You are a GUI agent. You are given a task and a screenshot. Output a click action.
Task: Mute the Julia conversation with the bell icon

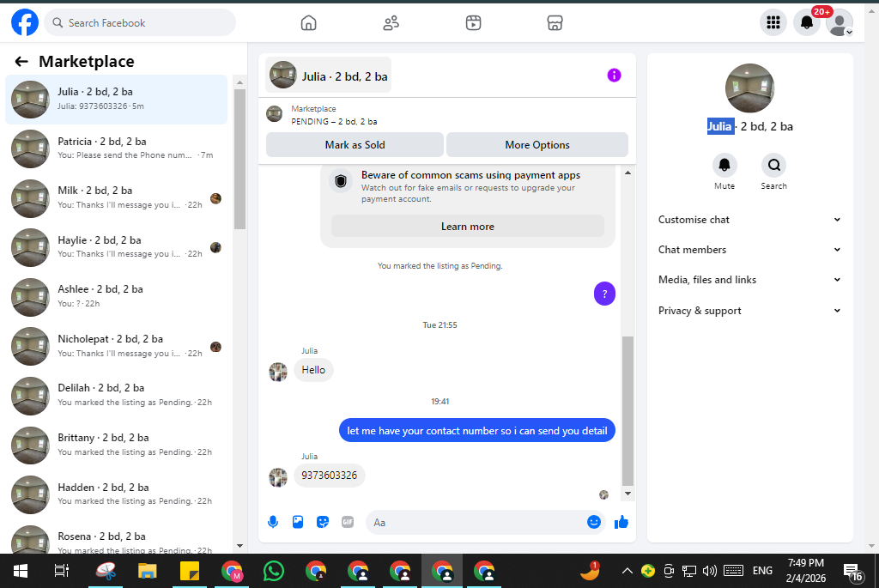(x=724, y=166)
